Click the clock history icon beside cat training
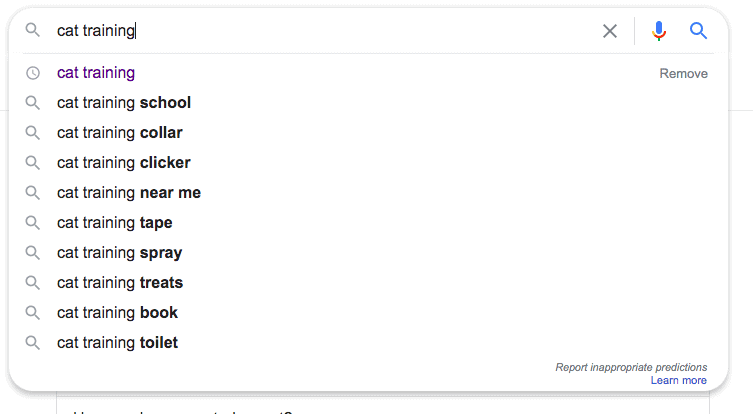The height and width of the screenshot is (414, 753). point(33,73)
